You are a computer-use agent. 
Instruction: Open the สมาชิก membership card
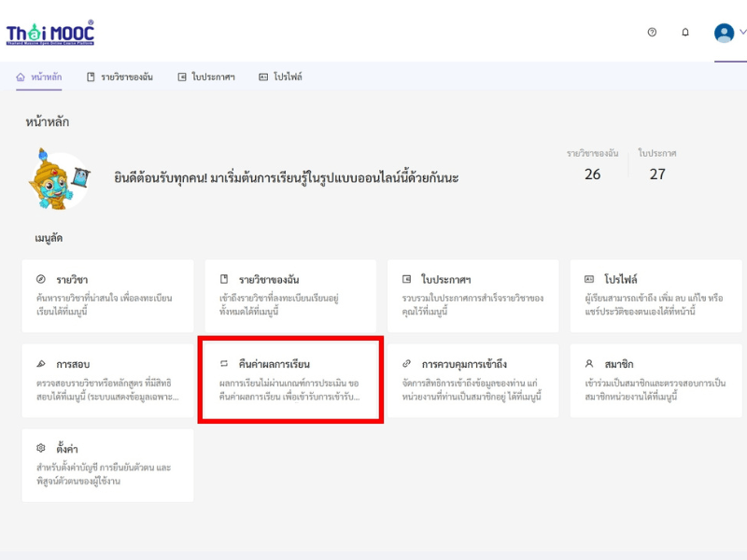656,381
